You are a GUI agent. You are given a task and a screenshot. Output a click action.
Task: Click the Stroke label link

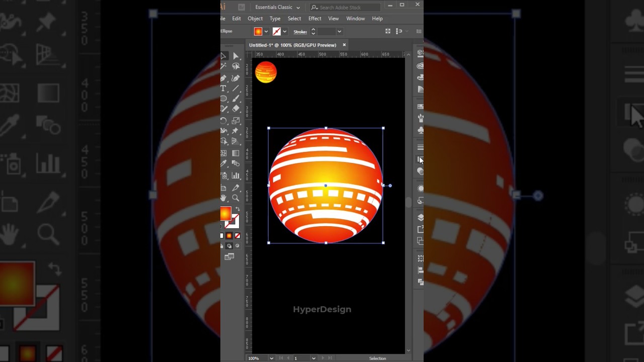pyautogui.click(x=300, y=32)
